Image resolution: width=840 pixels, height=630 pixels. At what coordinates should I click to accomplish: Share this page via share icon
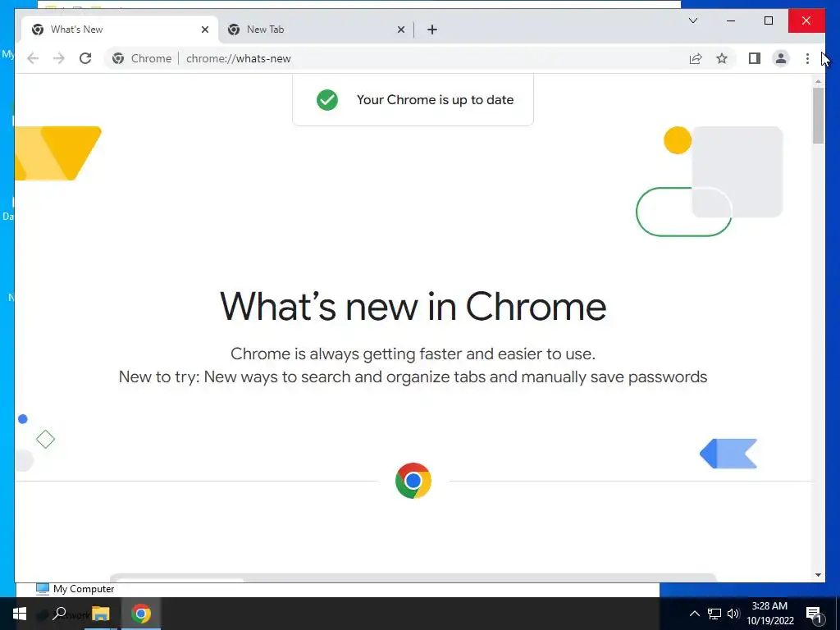[696, 58]
